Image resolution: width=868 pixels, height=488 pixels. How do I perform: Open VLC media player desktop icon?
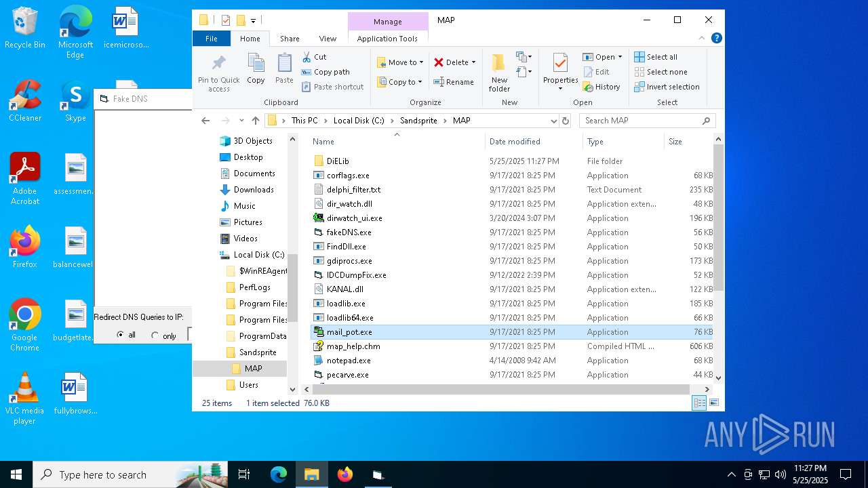pos(24,399)
